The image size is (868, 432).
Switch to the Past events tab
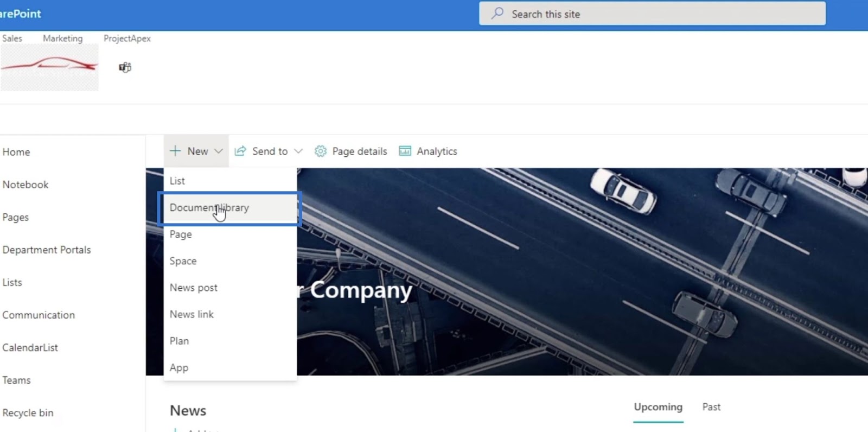point(711,406)
